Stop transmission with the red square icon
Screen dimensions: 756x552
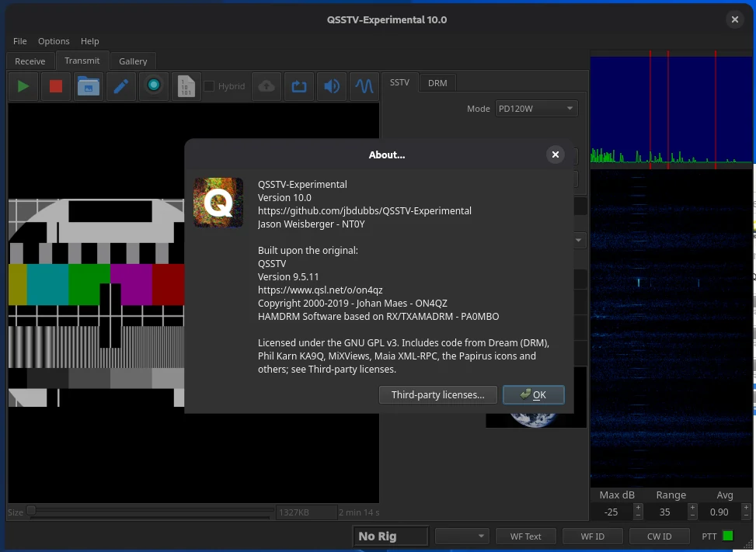[x=55, y=86]
